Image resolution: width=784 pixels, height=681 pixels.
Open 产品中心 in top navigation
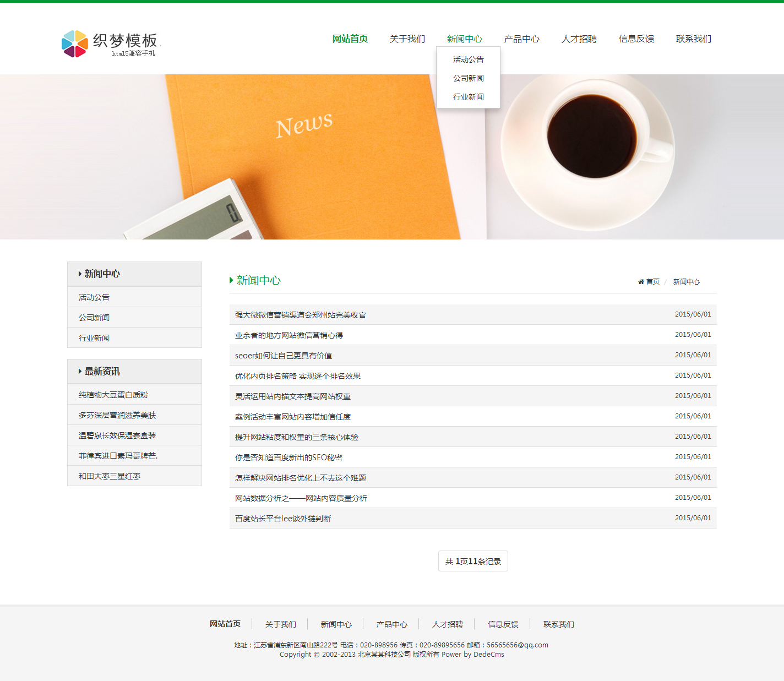tap(521, 39)
